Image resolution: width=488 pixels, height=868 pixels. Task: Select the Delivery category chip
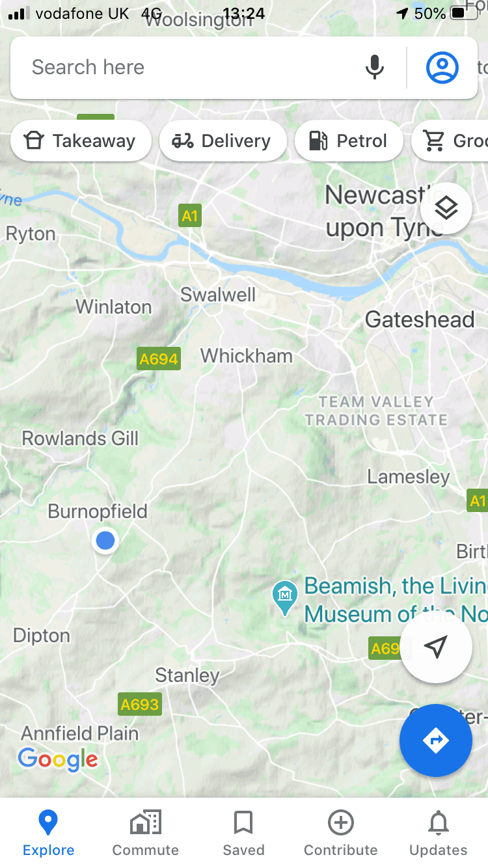pyautogui.click(x=223, y=141)
